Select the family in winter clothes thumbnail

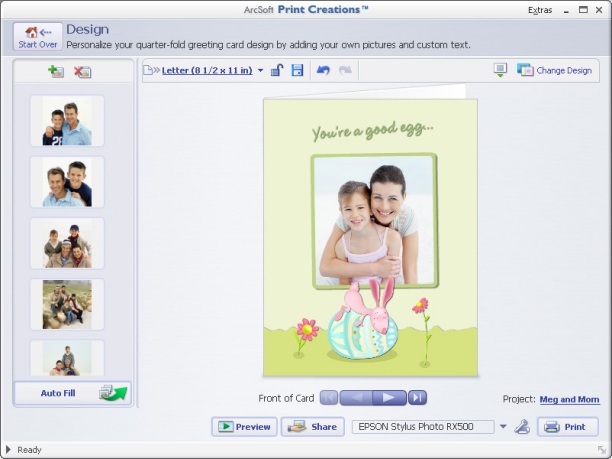67,243
